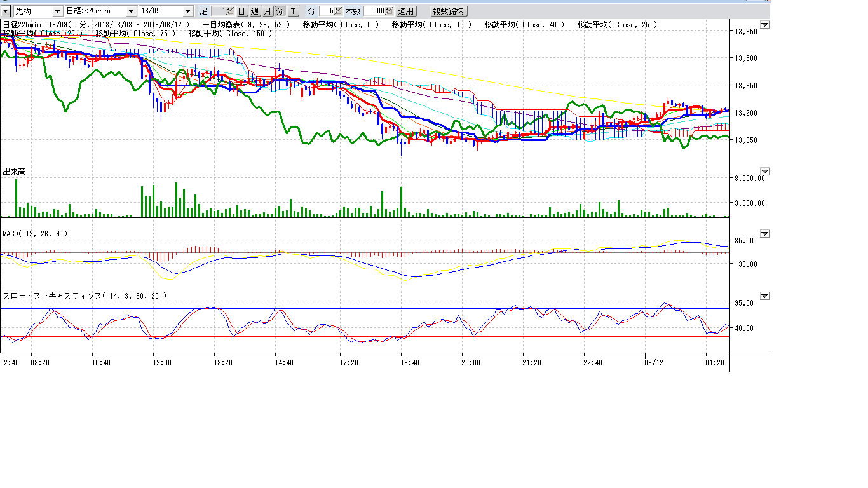Open the price chart panel options arrow
The image size is (868, 488).
tap(764, 25)
